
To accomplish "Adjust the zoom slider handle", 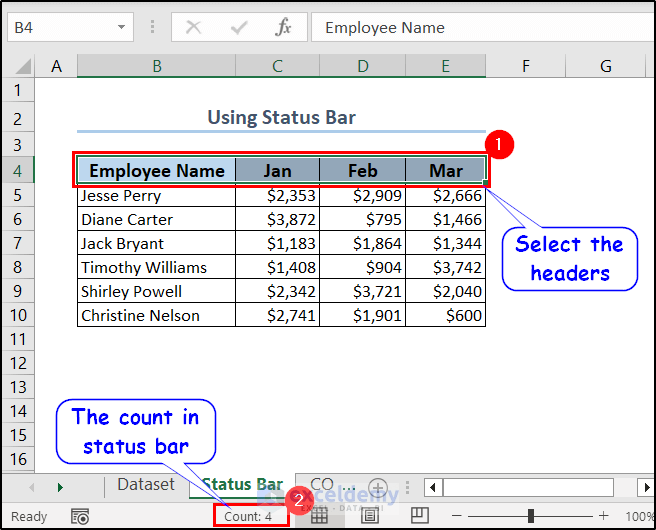I will point(531,516).
